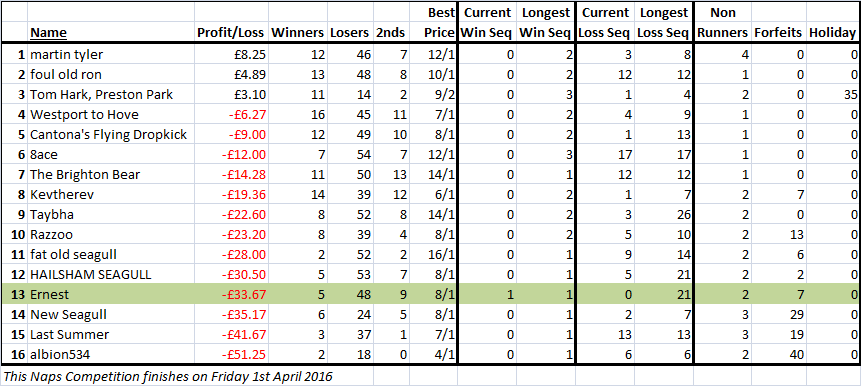This screenshot has width=861, height=386.
Task: Select Kevtherev's Forfeits value 7
Action: (778, 195)
